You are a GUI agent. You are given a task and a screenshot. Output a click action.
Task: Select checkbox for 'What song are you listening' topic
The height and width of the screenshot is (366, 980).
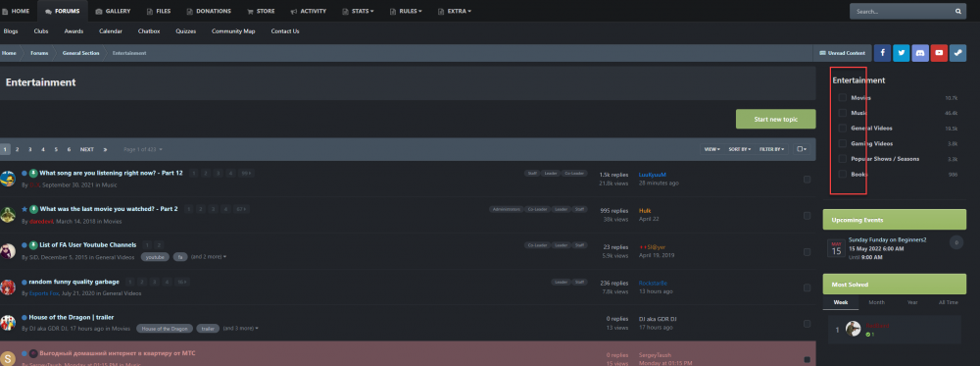pyautogui.click(x=807, y=180)
